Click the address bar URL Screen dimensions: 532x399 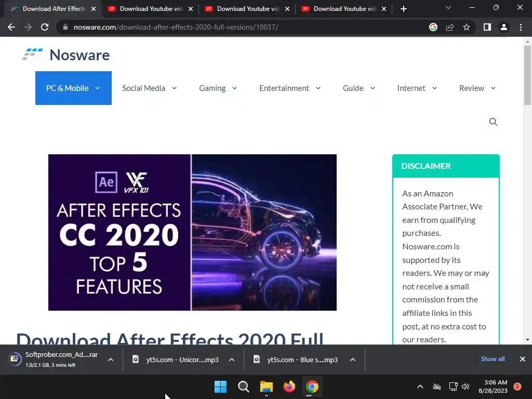[176, 27]
